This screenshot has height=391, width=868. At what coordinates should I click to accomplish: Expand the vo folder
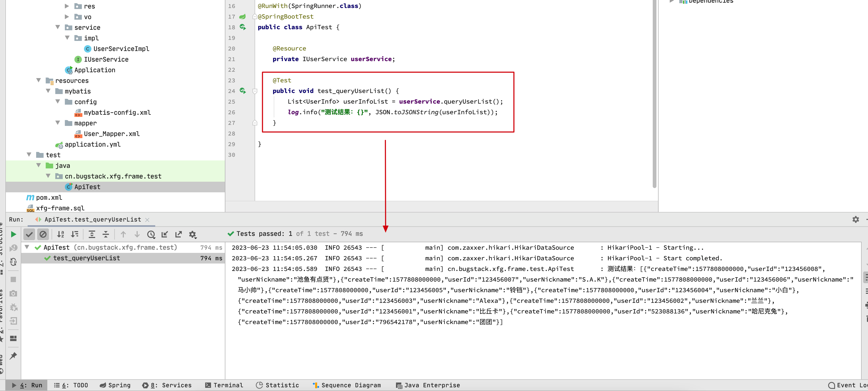(x=67, y=17)
